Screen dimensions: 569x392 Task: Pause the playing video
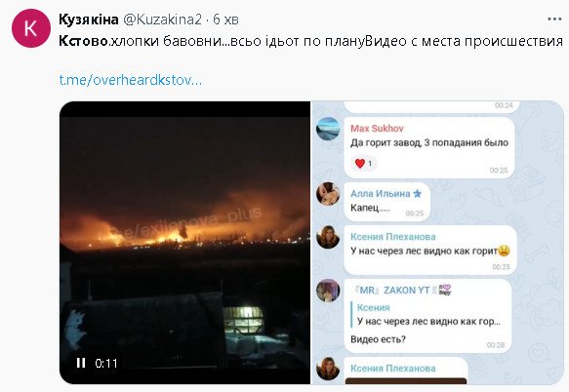tap(81, 363)
